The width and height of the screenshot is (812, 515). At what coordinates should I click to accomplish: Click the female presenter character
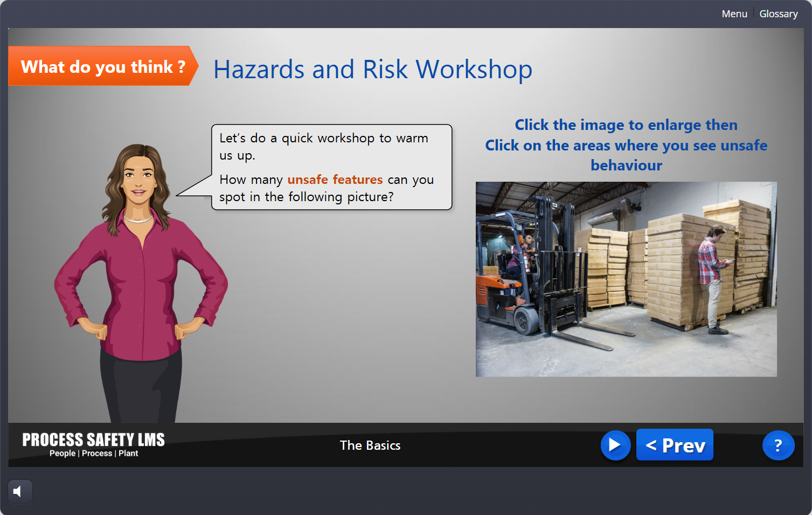141,283
